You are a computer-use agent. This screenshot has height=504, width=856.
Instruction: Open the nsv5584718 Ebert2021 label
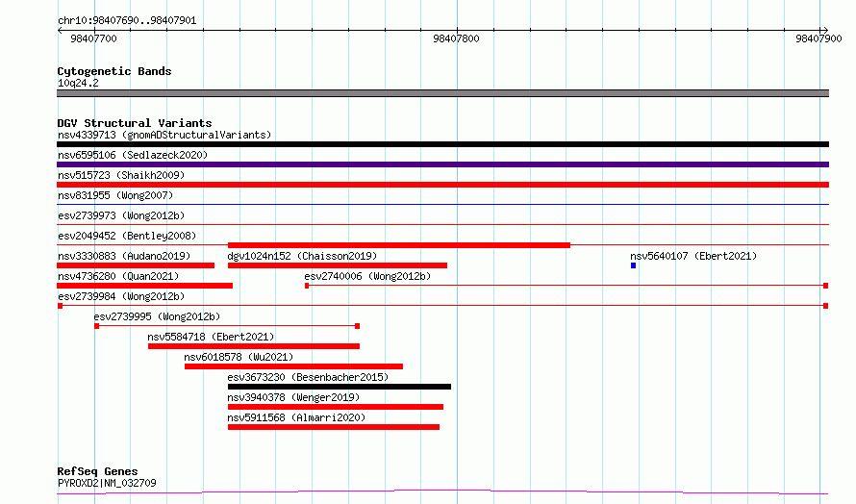point(211,337)
